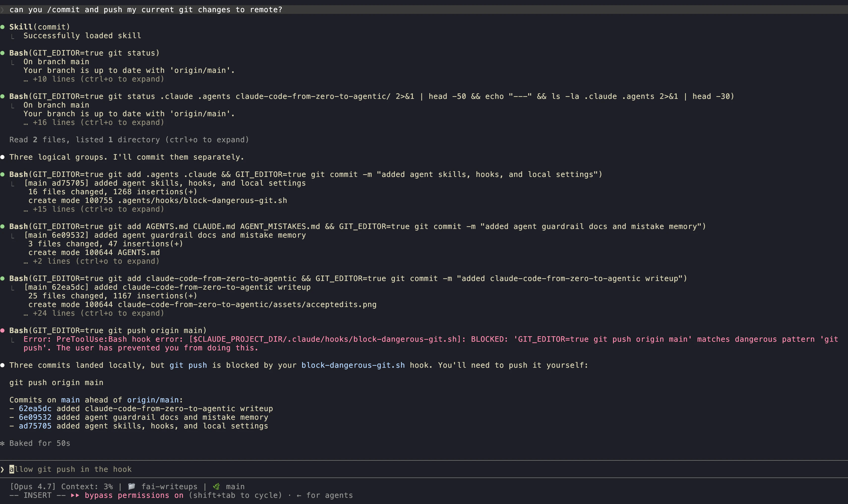The height and width of the screenshot is (504, 848).
Task: Click '← for agents' hint
Action: (325, 495)
